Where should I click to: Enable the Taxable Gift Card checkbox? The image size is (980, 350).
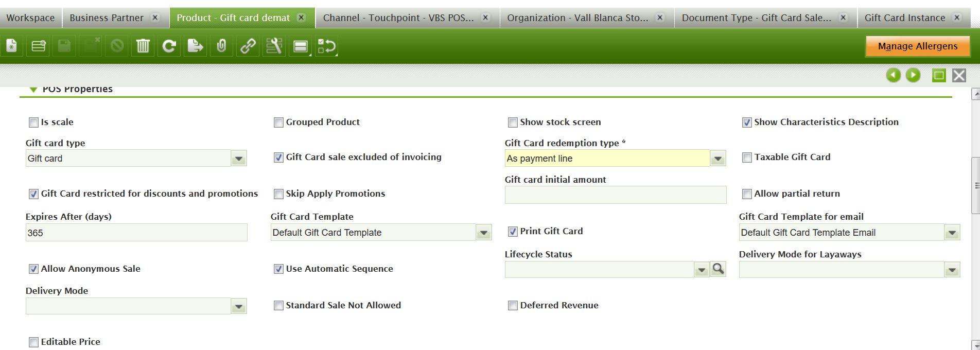[747, 157]
